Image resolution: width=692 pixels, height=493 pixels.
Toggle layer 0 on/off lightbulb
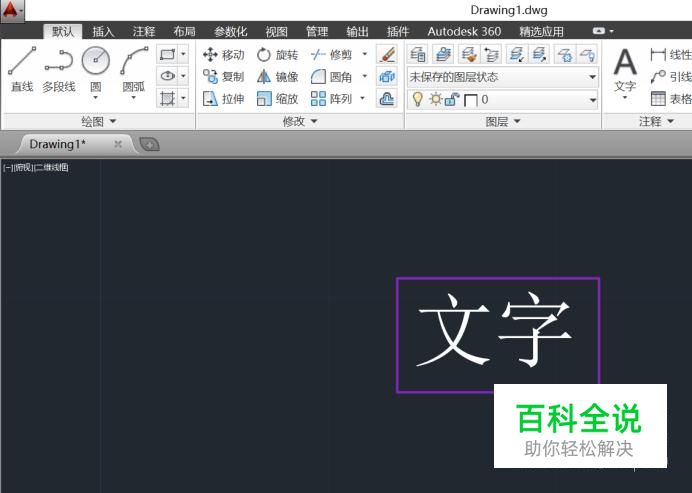(x=417, y=99)
